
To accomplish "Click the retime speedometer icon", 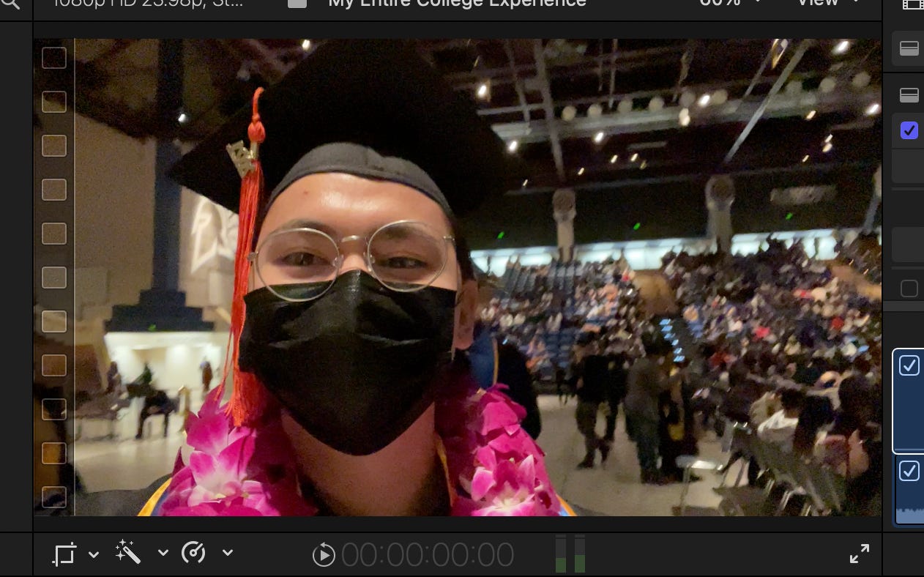I will [x=193, y=553].
